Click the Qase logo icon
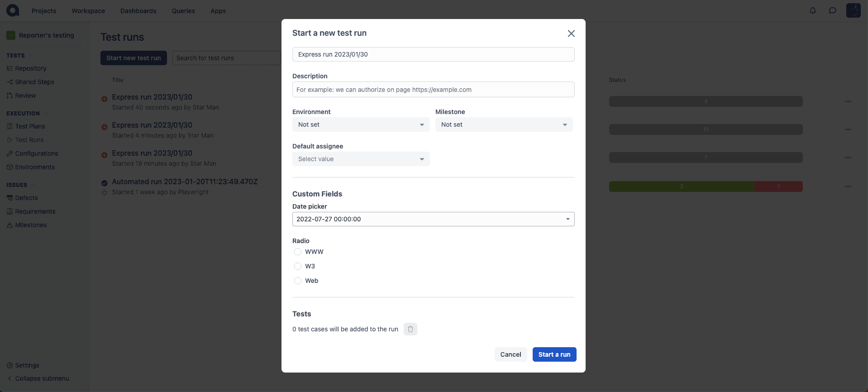Image resolution: width=868 pixels, height=392 pixels. click(13, 10)
